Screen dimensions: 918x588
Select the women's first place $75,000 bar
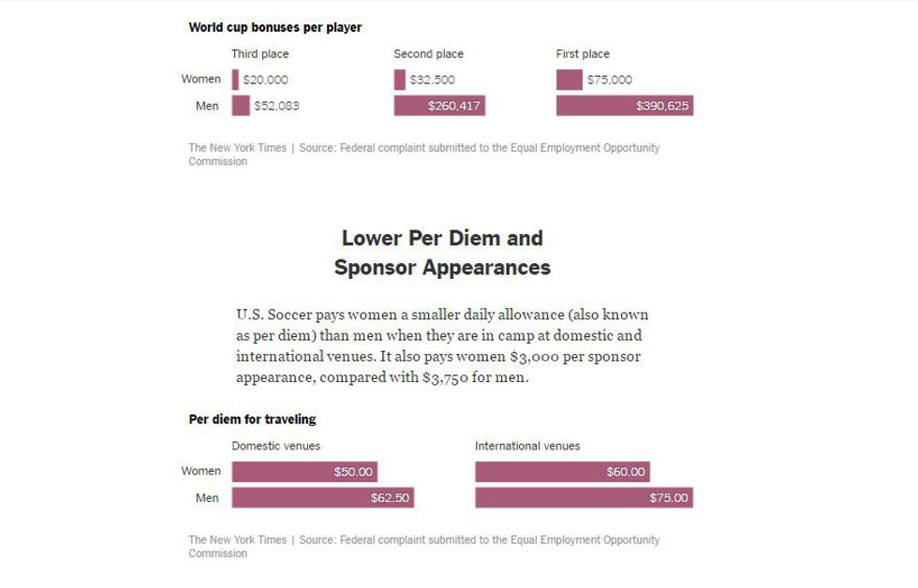[x=569, y=80]
